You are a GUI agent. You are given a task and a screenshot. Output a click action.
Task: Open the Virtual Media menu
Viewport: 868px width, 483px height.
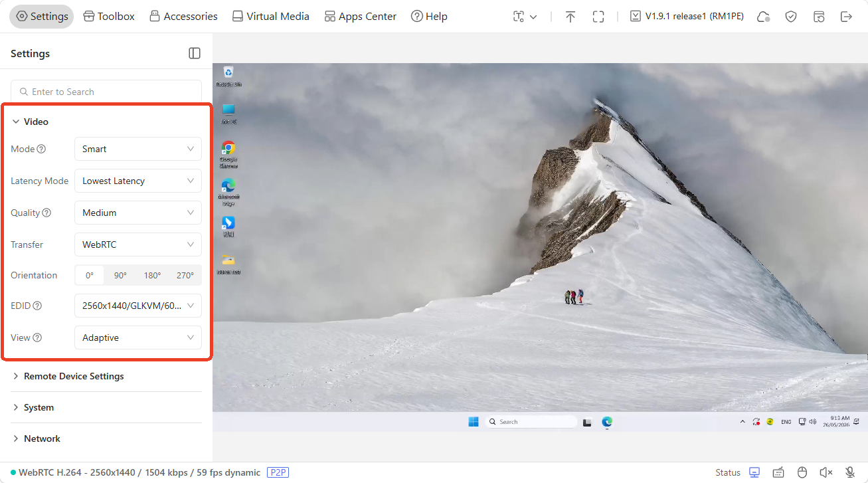point(270,17)
